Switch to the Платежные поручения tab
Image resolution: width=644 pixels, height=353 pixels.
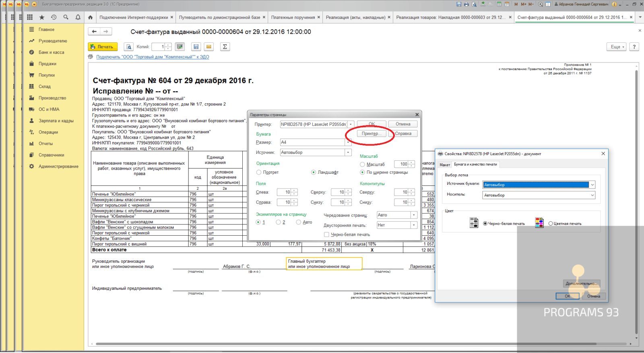coord(293,17)
